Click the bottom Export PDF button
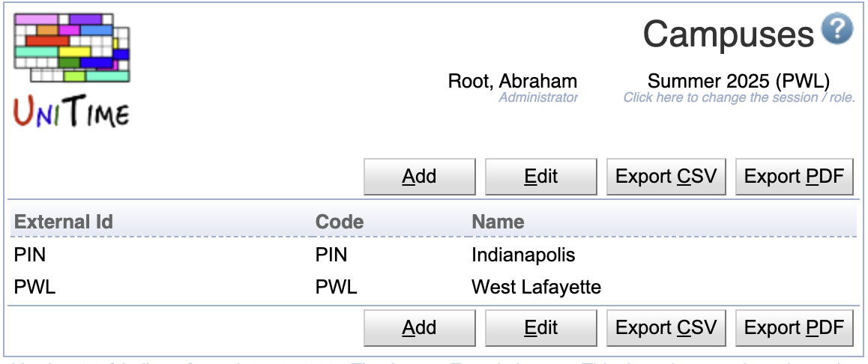 point(795,327)
